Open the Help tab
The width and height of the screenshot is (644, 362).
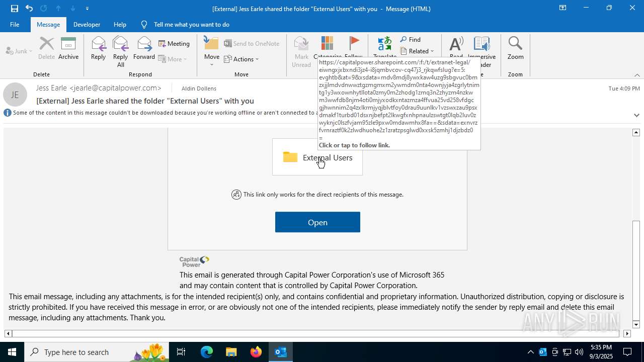pos(120,24)
